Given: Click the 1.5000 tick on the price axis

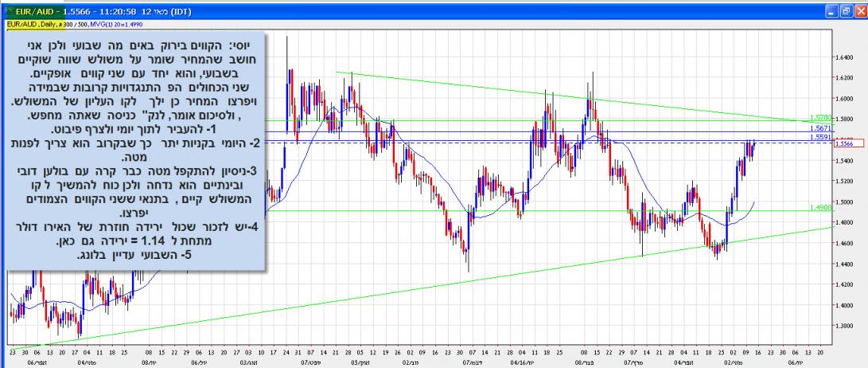Looking at the screenshot, I should [845, 202].
